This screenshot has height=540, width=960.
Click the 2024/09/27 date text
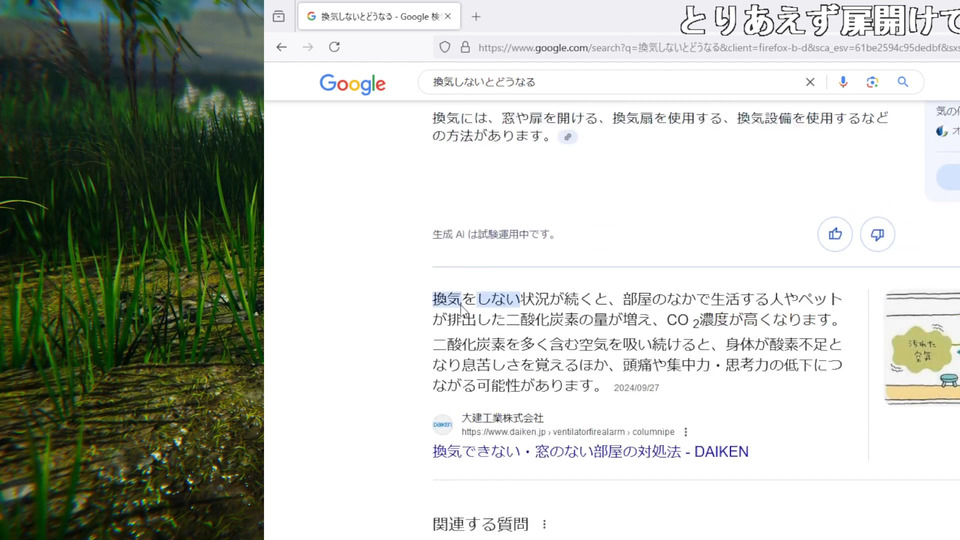coord(636,388)
